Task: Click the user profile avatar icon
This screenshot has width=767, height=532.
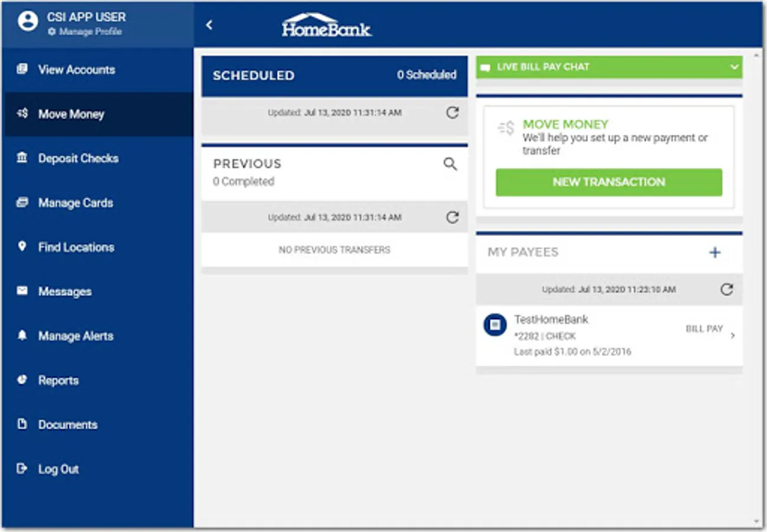Action: 28,22
